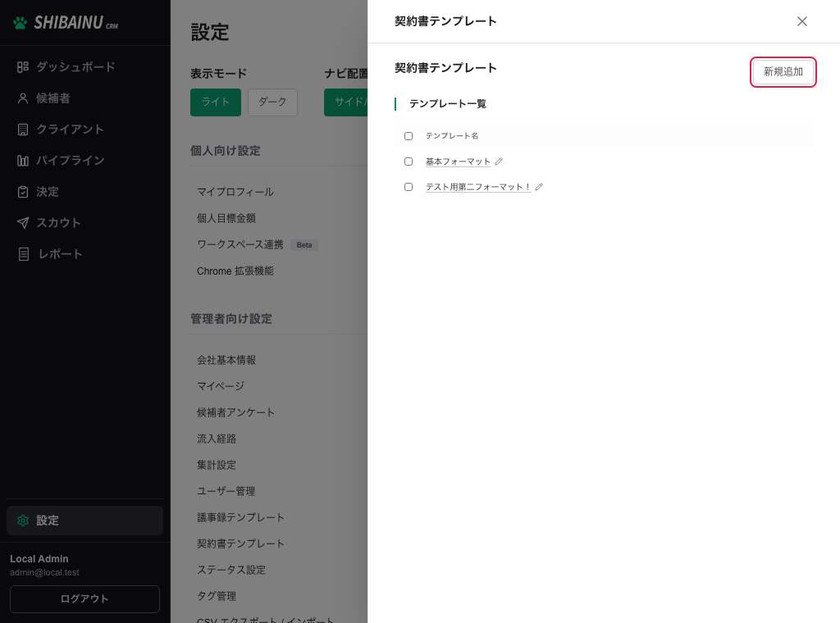Open マイプロフィール settings
The image size is (840, 623).
235,192
